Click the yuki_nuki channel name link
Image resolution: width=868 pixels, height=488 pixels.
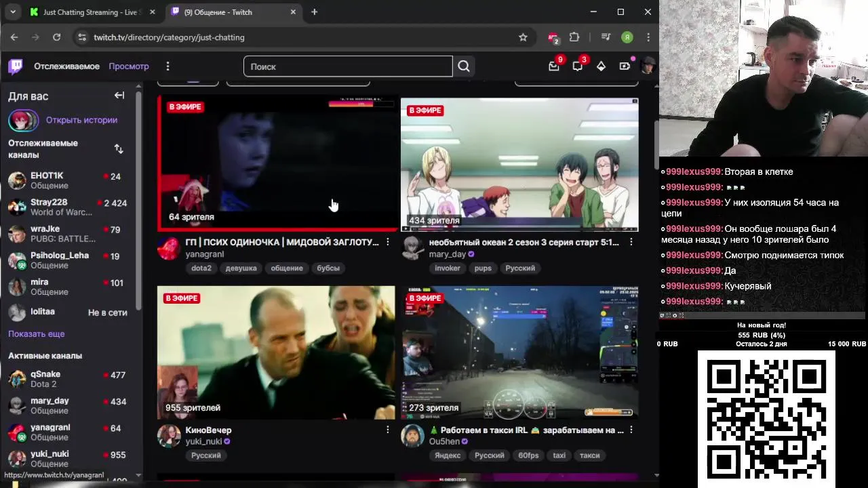pyautogui.click(x=203, y=441)
